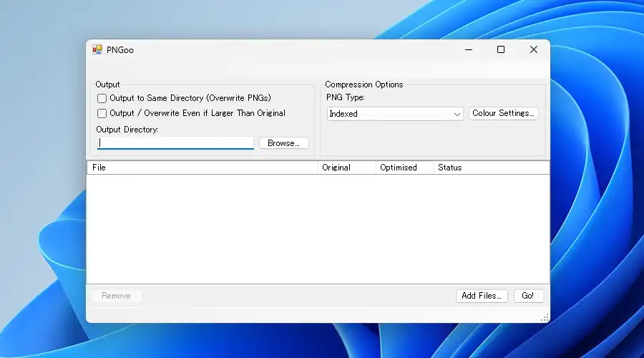The width and height of the screenshot is (644, 358).
Task: Open the Browse directory dialog
Action: 284,143
